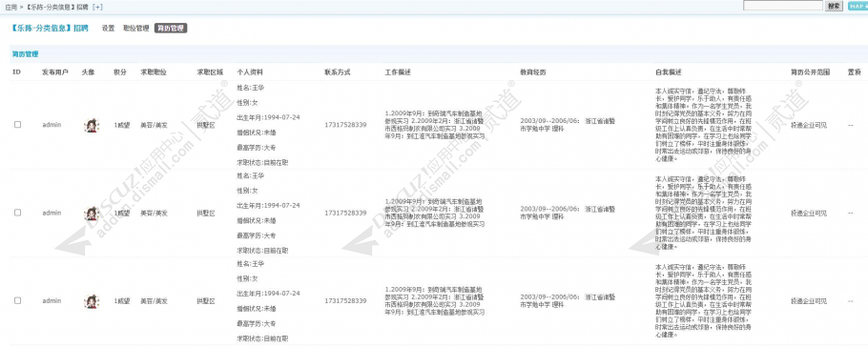Click the 积分 column header
Viewport: 868px width, 347px height.
point(120,72)
